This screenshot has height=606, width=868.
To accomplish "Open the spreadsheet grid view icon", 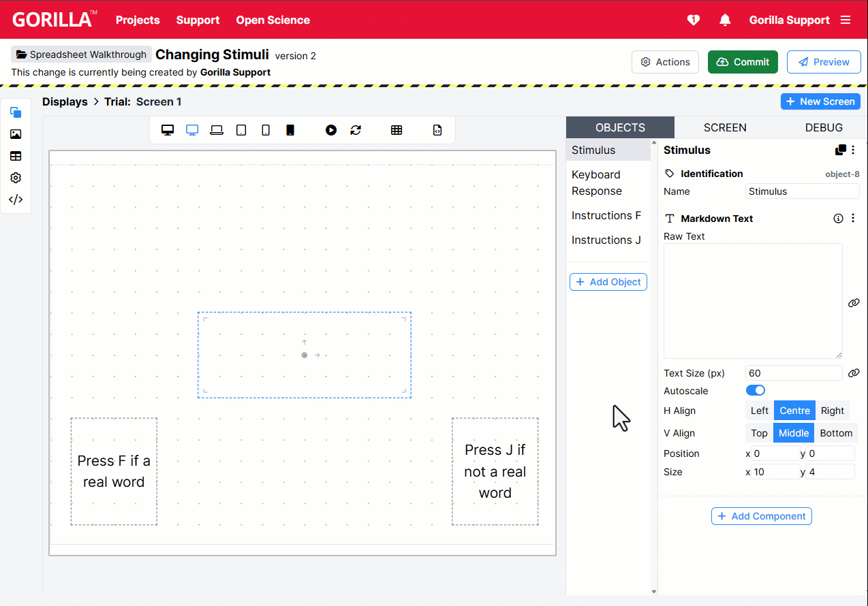I will (x=397, y=129).
